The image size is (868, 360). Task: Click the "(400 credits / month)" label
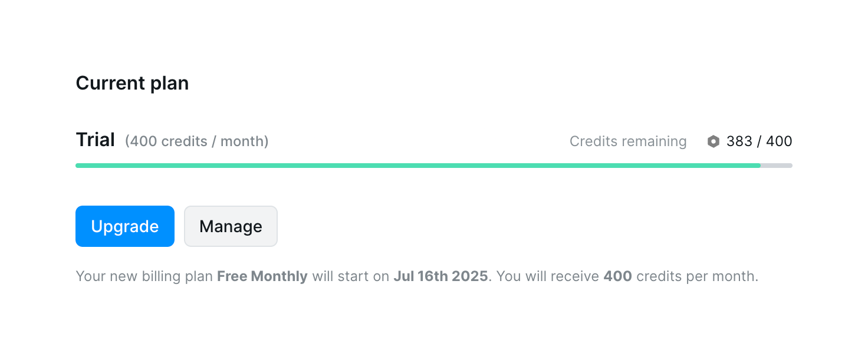click(197, 141)
